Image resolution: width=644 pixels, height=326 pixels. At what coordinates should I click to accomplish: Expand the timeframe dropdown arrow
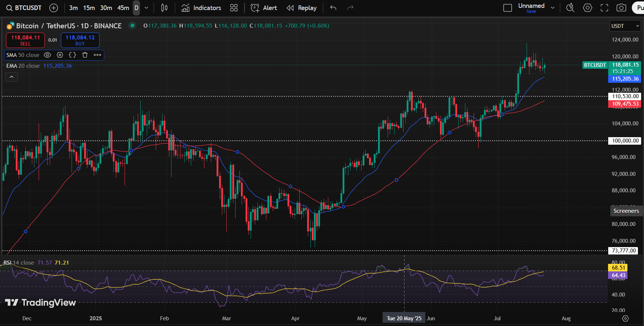(x=147, y=8)
